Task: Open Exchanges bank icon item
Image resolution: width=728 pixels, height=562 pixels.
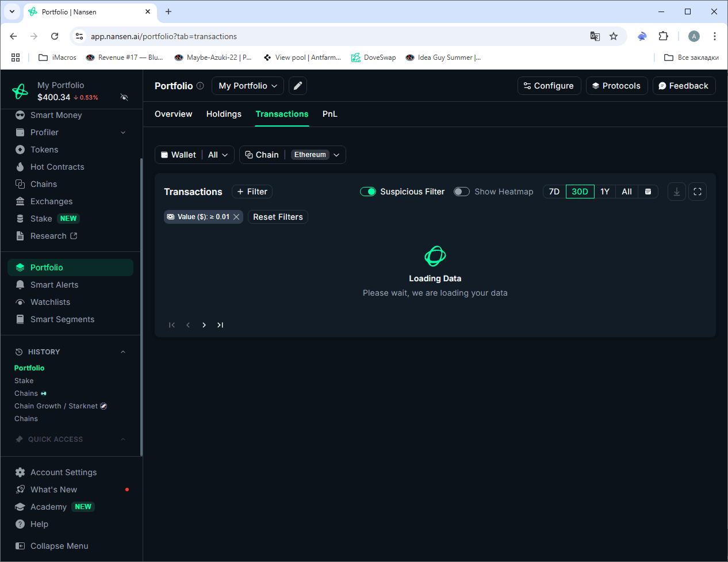Action: tap(20, 201)
